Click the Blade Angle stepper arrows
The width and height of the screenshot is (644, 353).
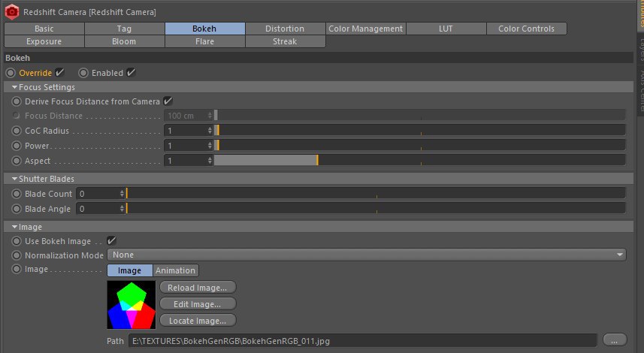122,209
